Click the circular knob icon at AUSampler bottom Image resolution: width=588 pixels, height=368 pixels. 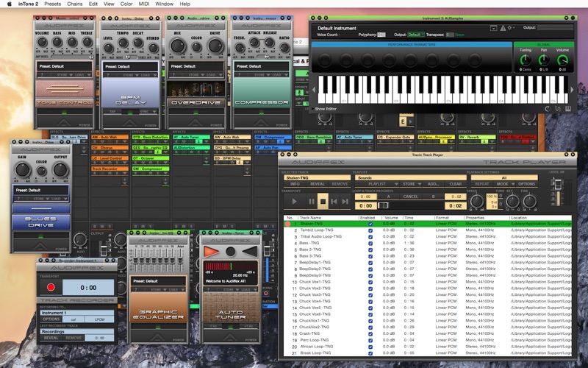click(548, 109)
